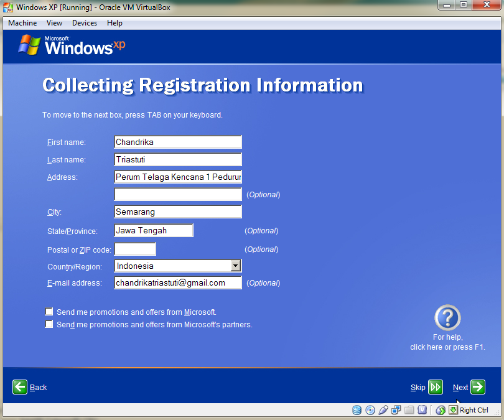Click the green Back arrow icon
The height and width of the screenshot is (420, 504).
click(20, 387)
